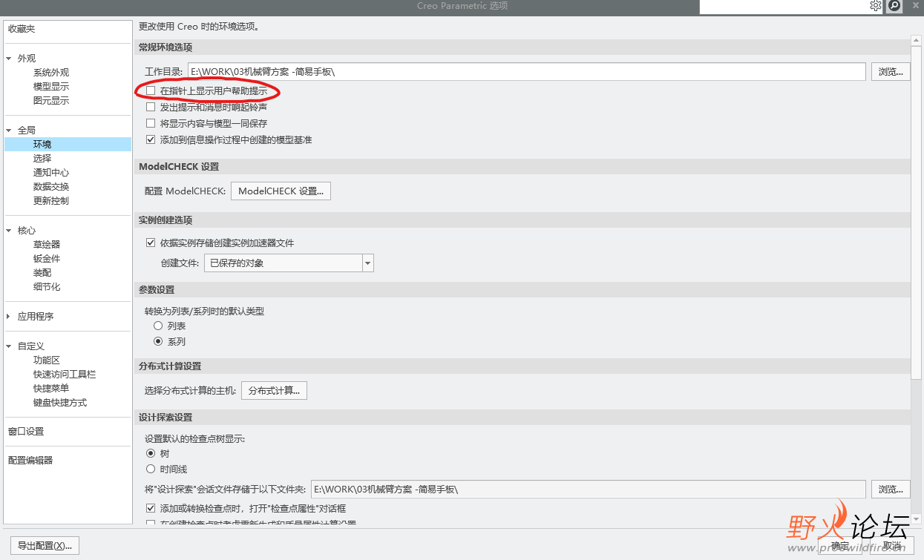
Task: Open 装配 options
Action: [42, 273]
